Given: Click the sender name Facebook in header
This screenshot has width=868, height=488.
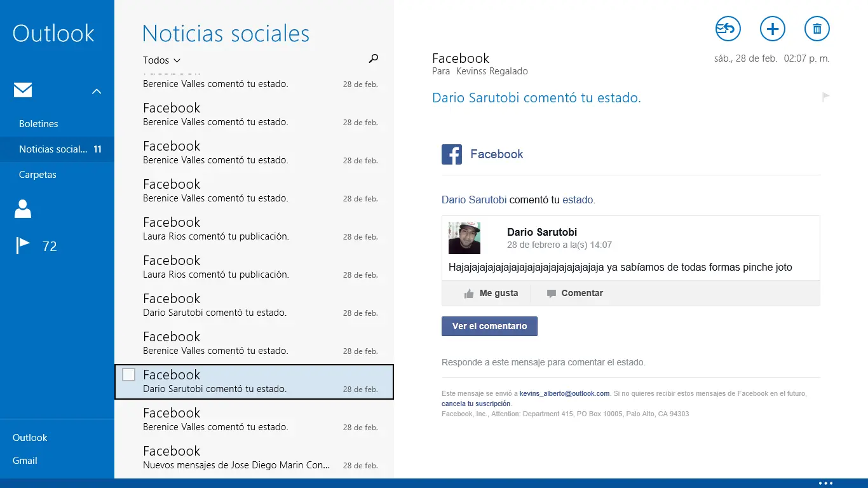Looking at the screenshot, I should coord(461,58).
